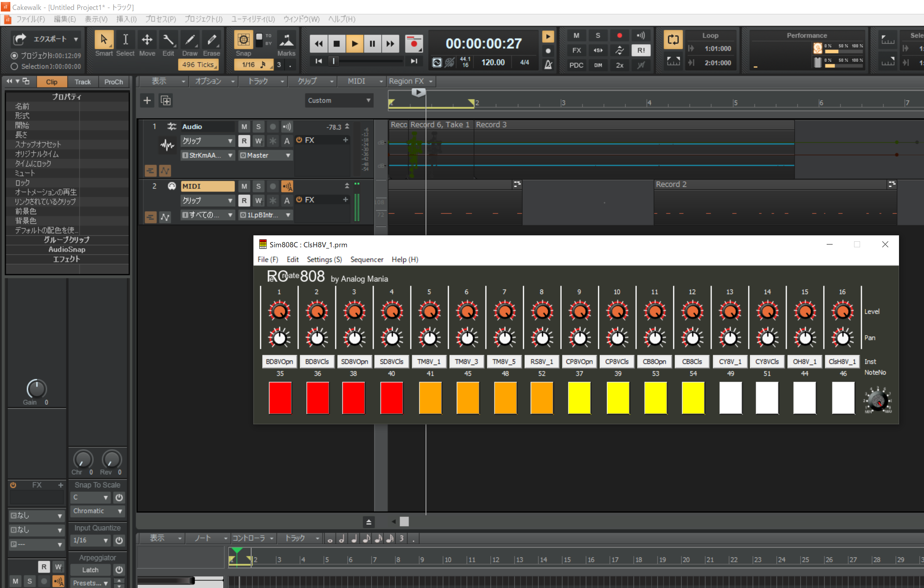Trigger yellow pad 9 CP8VOpn
Screen dimensions: 924x588
pyautogui.click(x=579, y=398)
